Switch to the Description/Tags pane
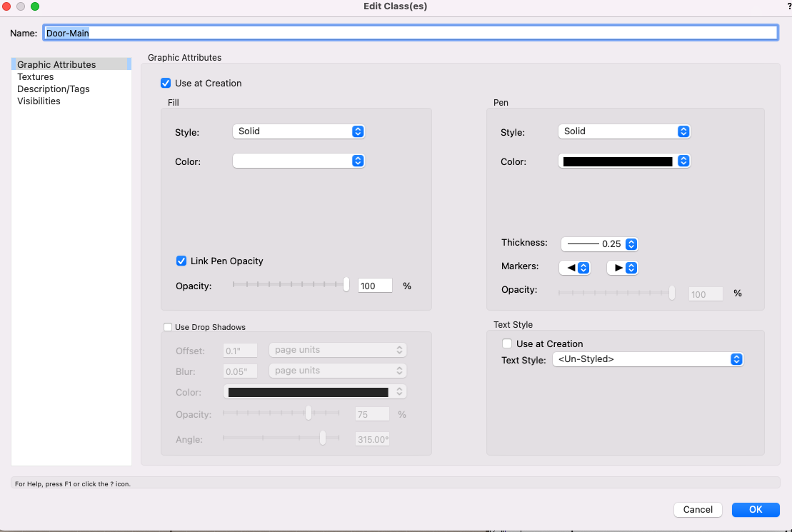The width and height of the screenshot is (792, 532). (x=54, y=89)
